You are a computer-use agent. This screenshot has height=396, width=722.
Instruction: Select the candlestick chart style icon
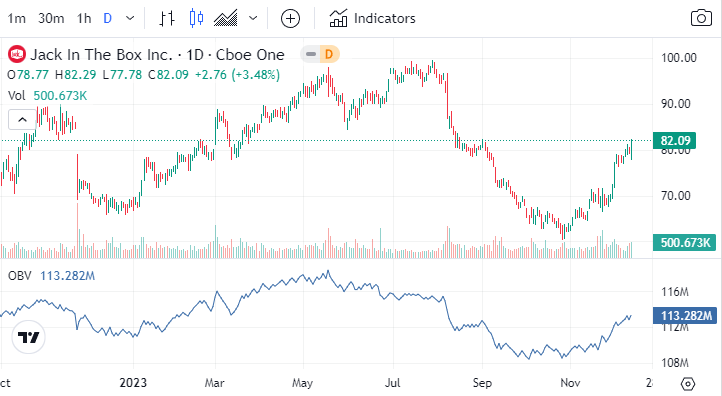coord(197,18)
